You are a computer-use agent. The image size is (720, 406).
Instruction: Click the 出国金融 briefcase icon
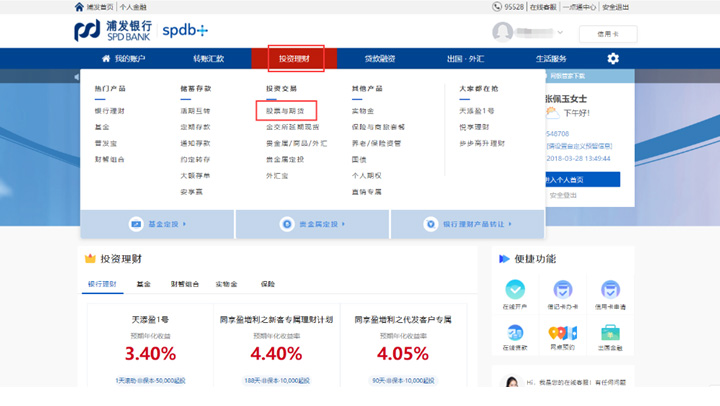point(609,333)
